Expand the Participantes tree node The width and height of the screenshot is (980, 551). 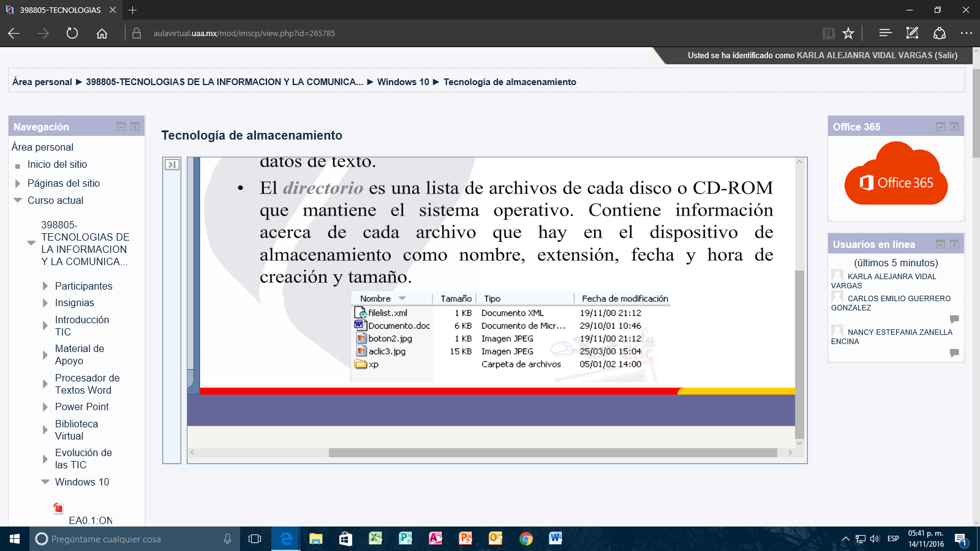tap(45, 286)
